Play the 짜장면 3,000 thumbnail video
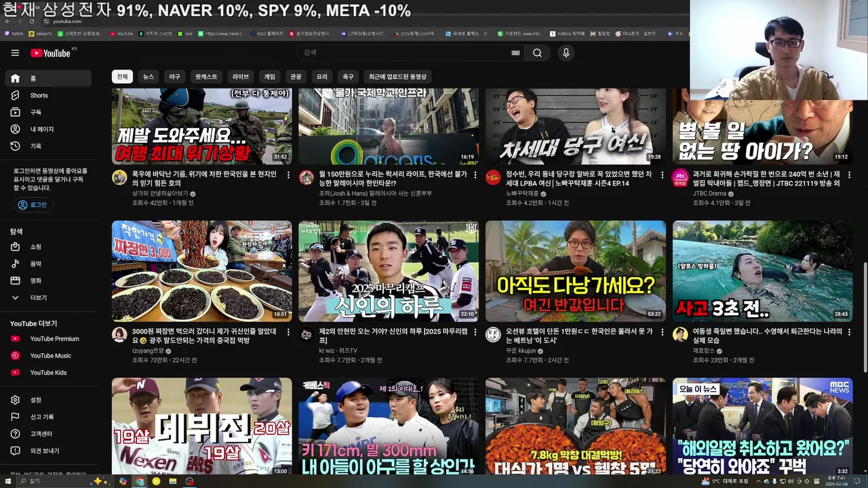The image size is (868, 488). [202, 271]
